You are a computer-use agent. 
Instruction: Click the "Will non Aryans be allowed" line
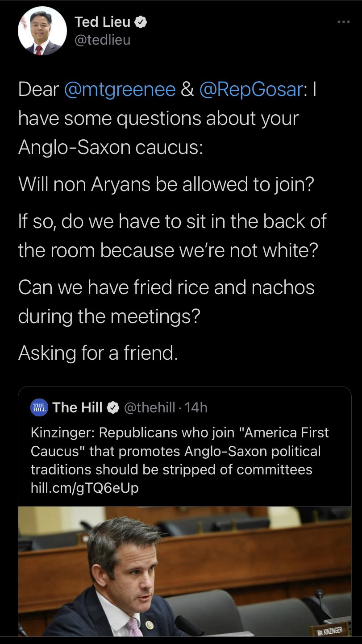pos(166,184)
